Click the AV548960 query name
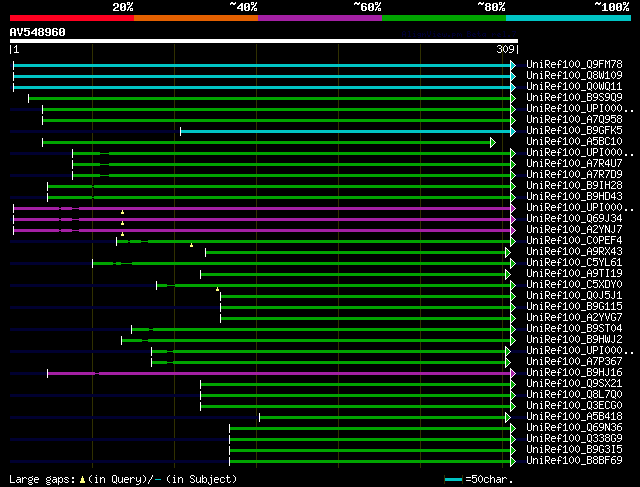 [x=38, y=32]
